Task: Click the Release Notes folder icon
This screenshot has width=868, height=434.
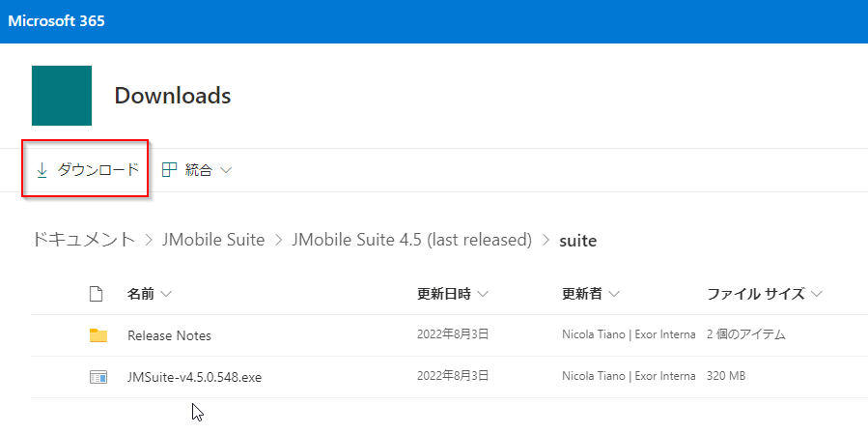Action: tap(98, 335)
